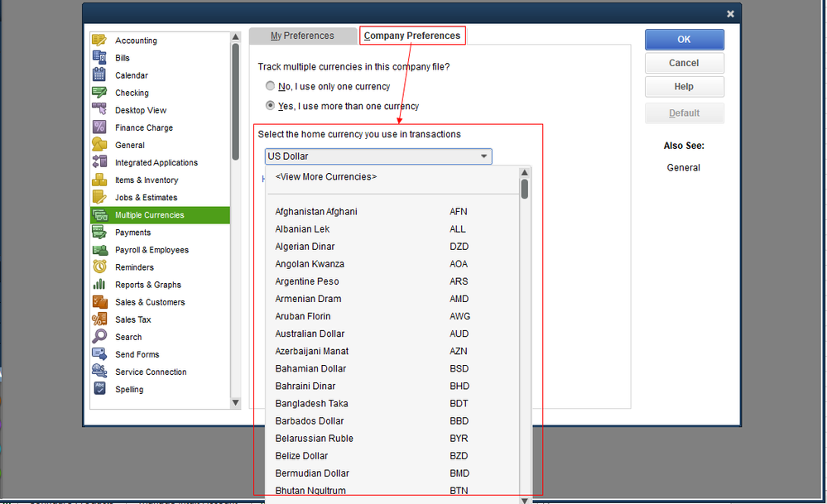Select the Jobs & Estimates icon
827x504 pixels.
point(99,197)
